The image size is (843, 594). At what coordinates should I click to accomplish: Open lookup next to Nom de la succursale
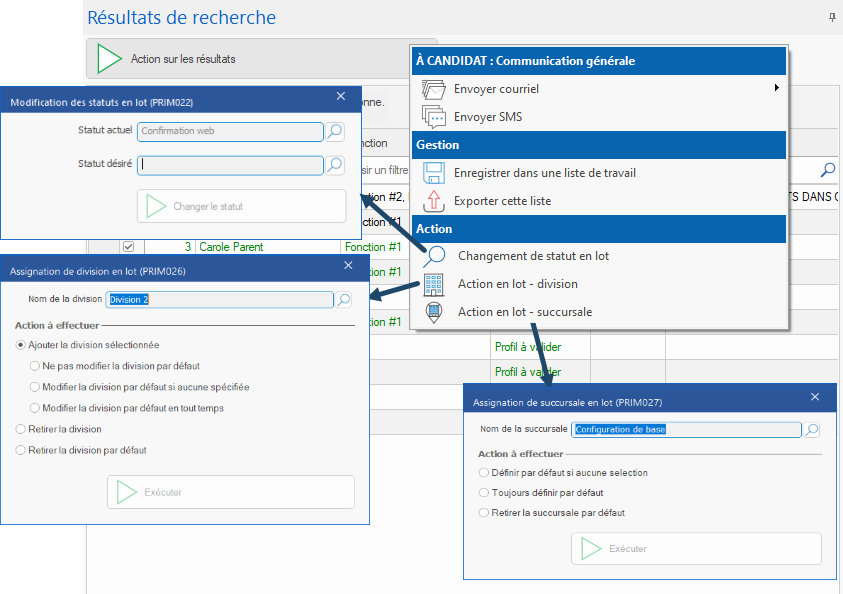(x=812, y=430)
